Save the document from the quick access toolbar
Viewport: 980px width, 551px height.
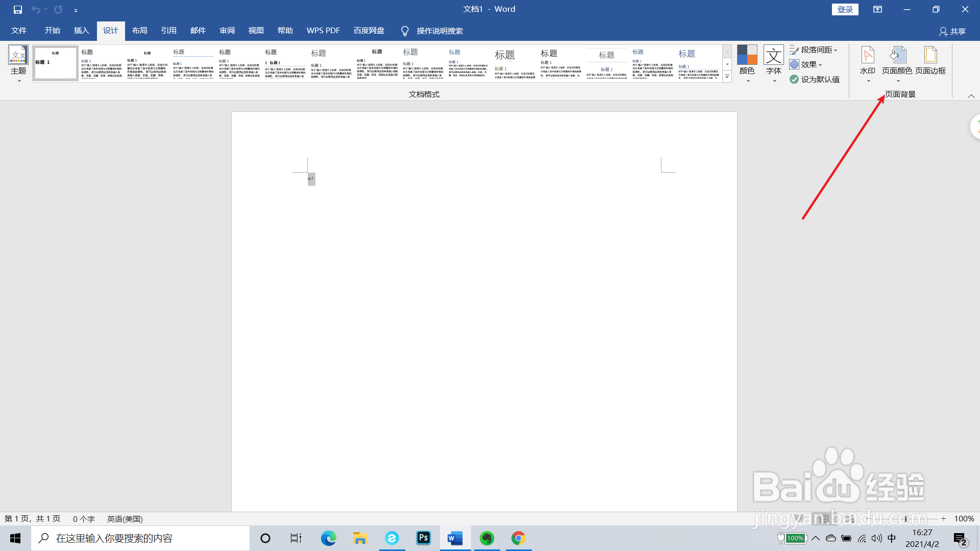[18, 10]
